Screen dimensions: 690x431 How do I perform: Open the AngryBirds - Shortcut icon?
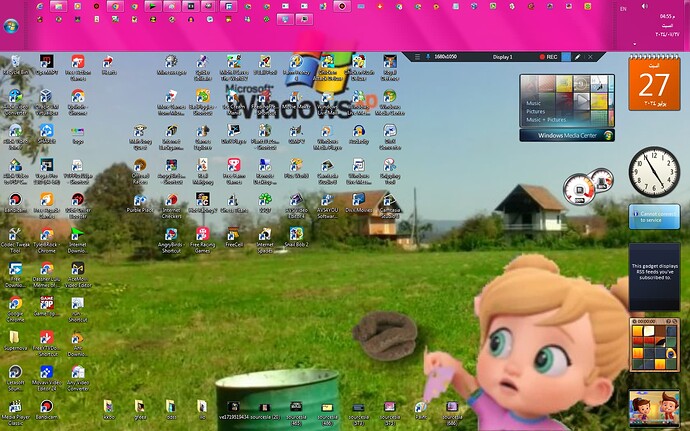(x=171, y=240)
